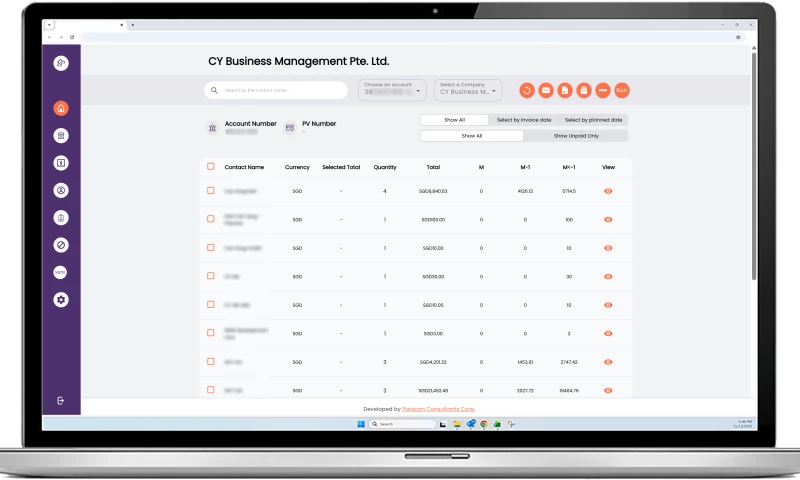Click the taskbar Search box
Screen dimensions: 800x480
(402, 424)
